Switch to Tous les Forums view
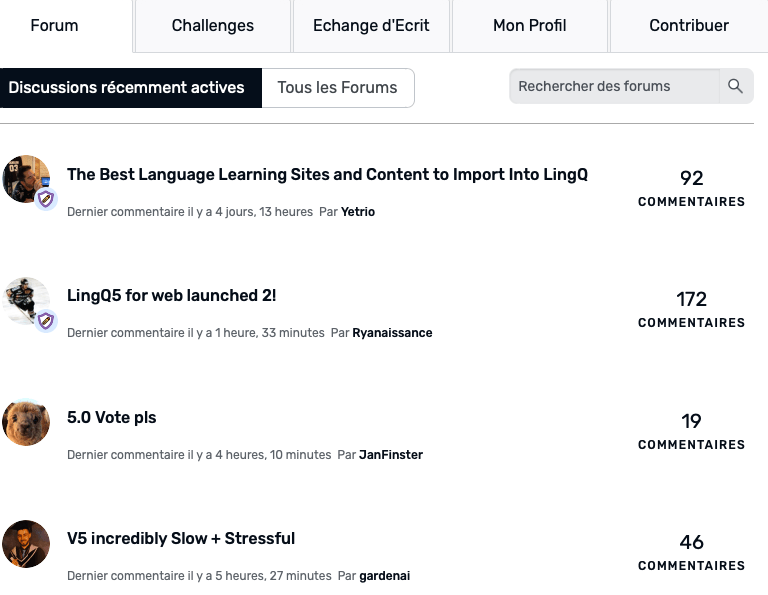Viewport: 768px width, 595px height. point(338,88)
